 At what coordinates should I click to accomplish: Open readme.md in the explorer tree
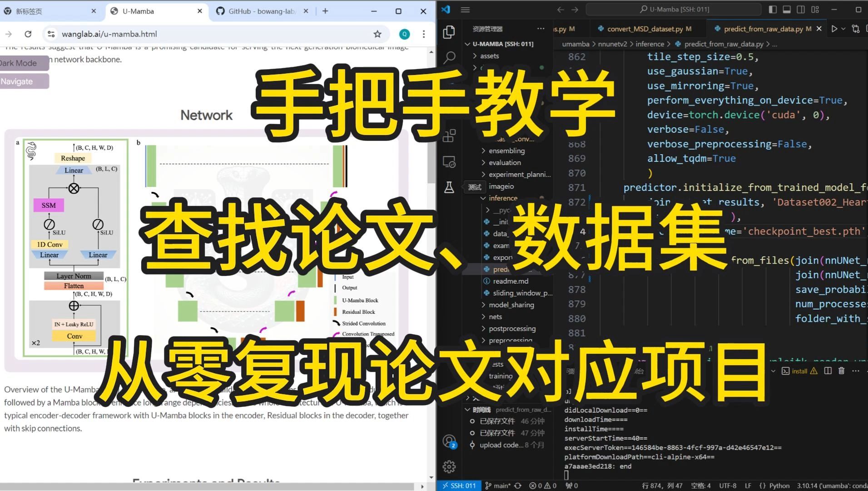(x=511, y=281)
